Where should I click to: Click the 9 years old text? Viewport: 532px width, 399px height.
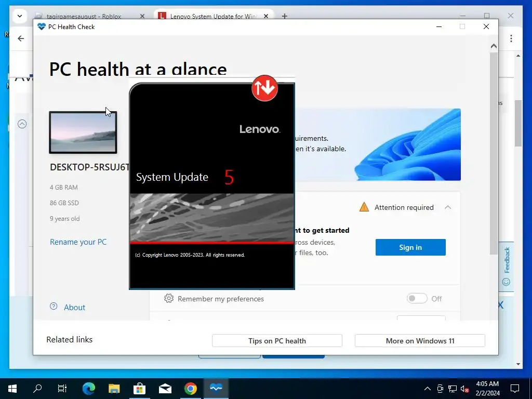tap(64, 219)
